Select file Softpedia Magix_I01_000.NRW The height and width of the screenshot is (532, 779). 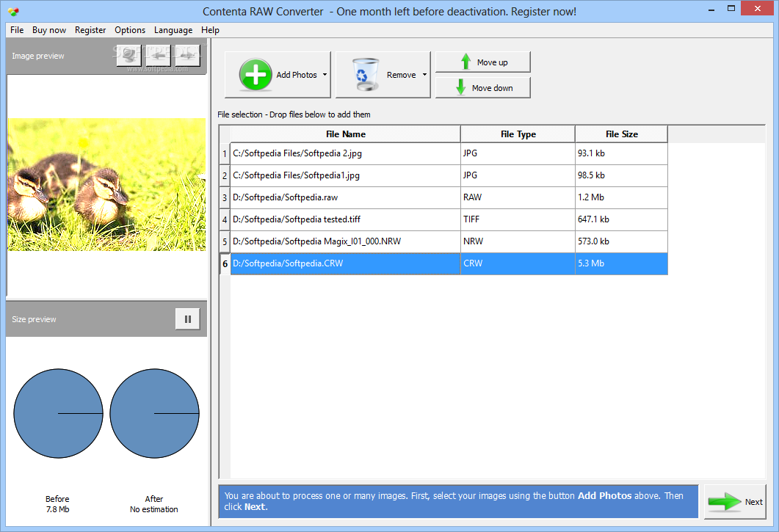pyautogui.click(x=345, y=241)
